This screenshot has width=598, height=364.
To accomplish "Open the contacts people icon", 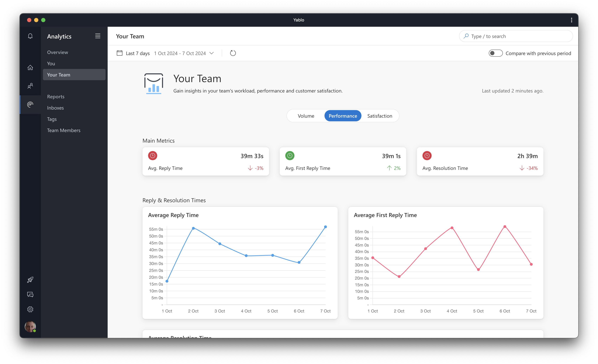I will coord(30,86).
